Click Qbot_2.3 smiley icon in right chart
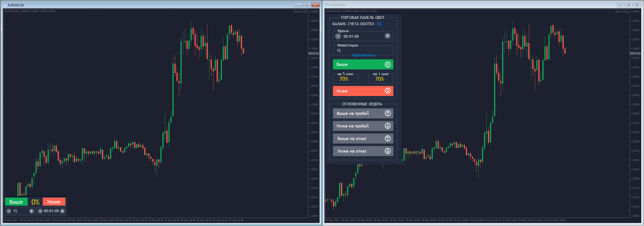 pyautogui.click(x=627, y=12)
